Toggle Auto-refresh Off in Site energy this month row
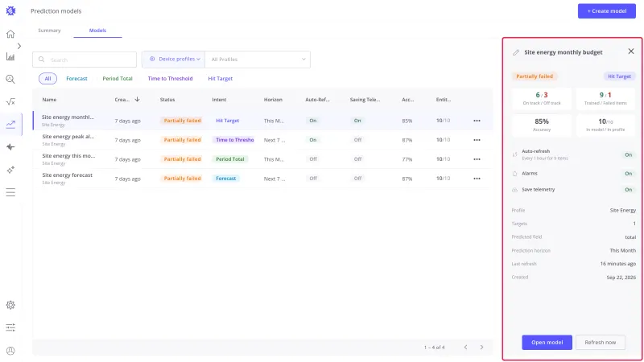644x362 pixels. point(313,159)
